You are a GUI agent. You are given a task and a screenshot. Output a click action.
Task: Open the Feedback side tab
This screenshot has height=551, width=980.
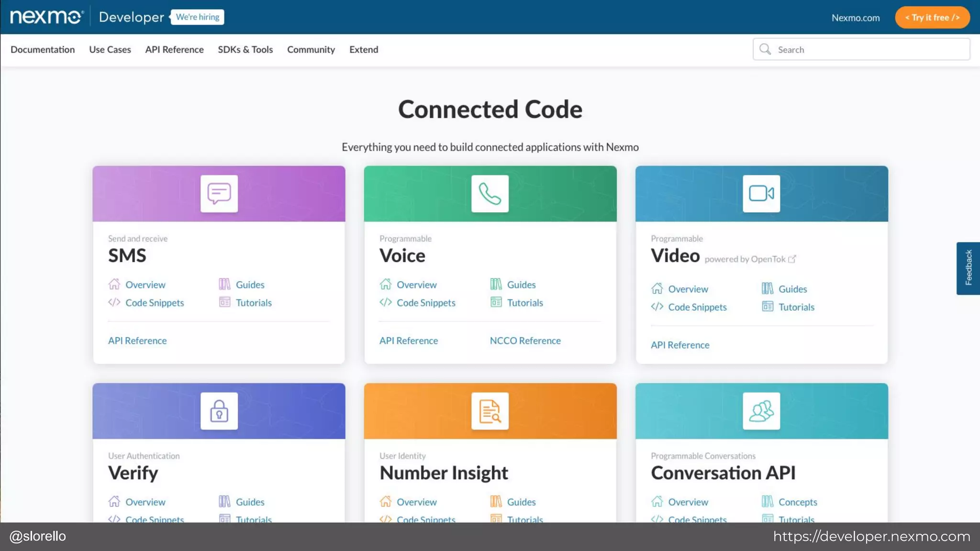tap(968, 268)
